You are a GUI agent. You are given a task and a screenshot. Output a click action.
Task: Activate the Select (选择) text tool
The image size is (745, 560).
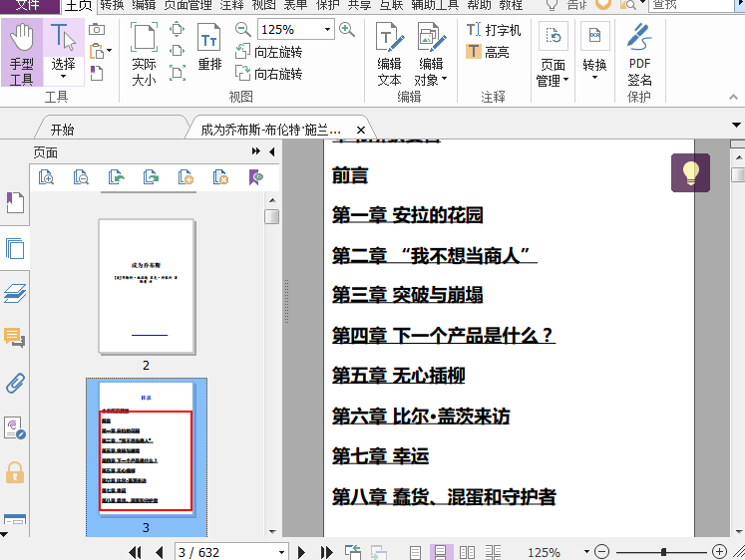click(x=64, y=53)
